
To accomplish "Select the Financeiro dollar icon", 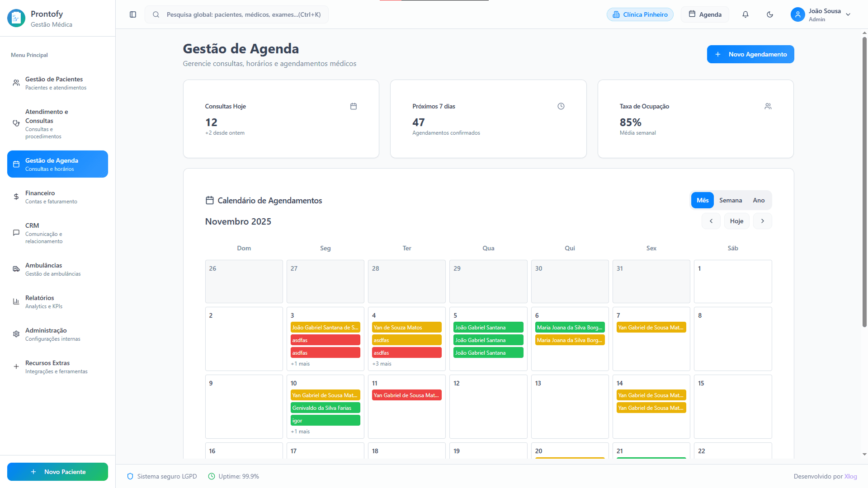I will [16, 197].
